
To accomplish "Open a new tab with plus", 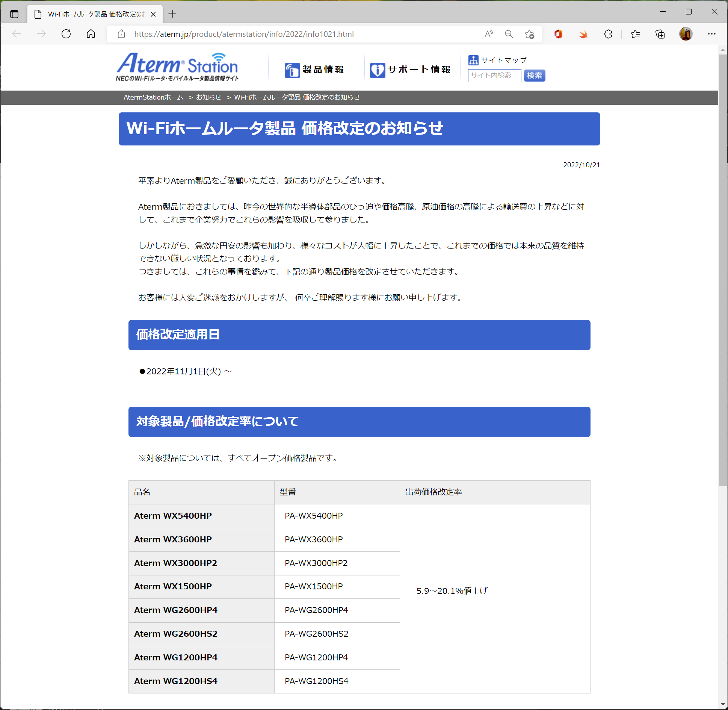I will tap(172, 14).
